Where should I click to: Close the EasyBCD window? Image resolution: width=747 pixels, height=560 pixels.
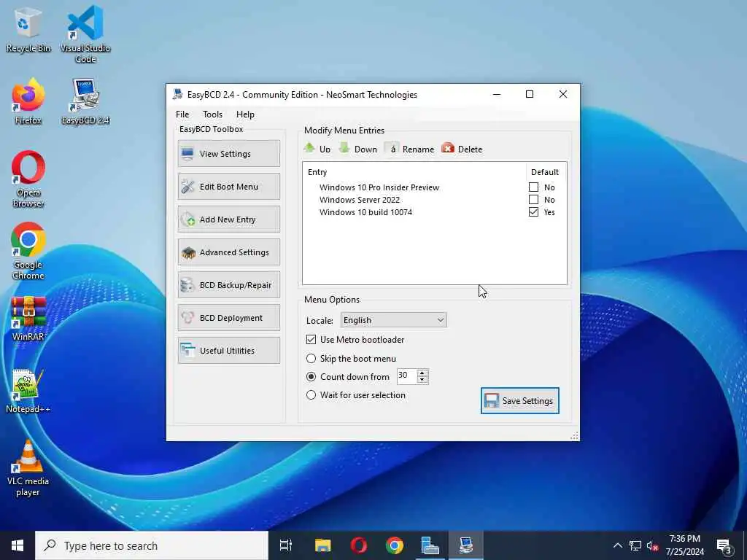pos(562,94)
